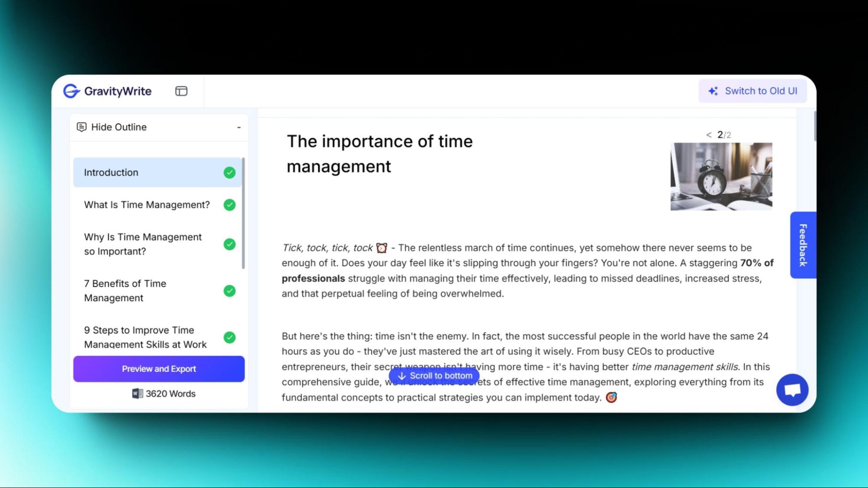This screenshot has width=868, height=488.
Task: Navigate to page 2 using page indicator
Action: pyautogui.click(x=719, y=134)
